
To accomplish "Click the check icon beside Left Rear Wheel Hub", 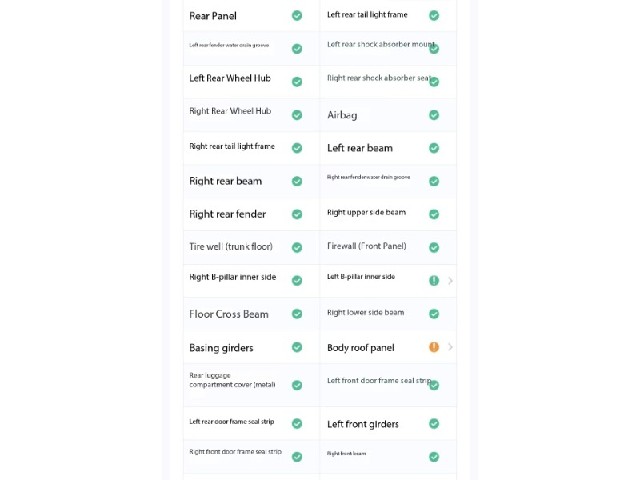I will click(297, 82).
